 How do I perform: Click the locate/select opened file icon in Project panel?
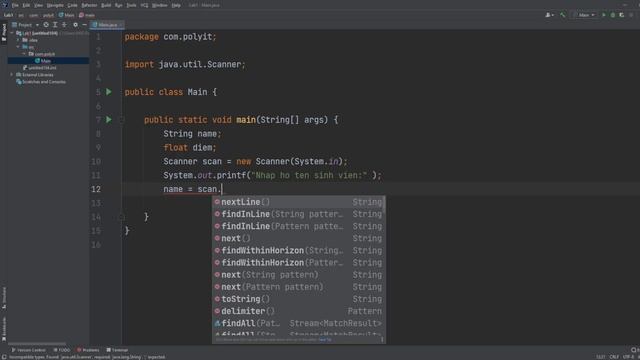pyautogui.click(x=46, y=25)
